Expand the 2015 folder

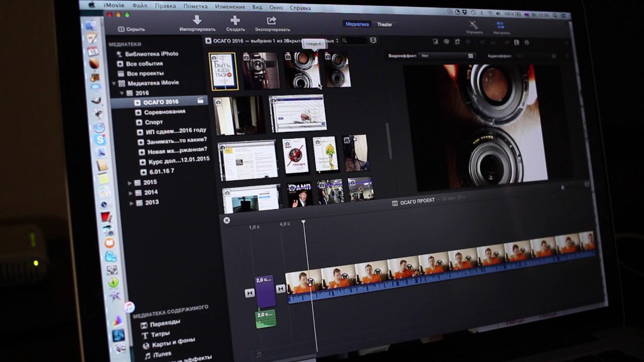tap(130, 183)
